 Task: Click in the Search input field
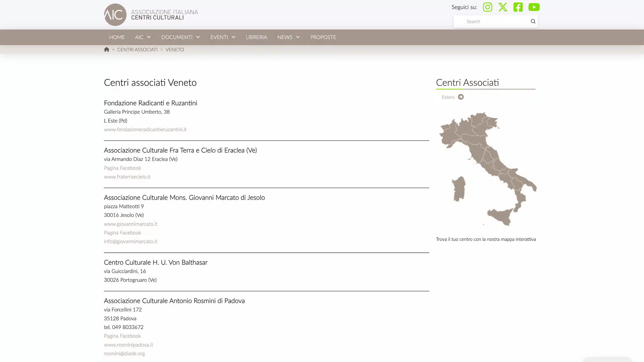coord(492,21)
